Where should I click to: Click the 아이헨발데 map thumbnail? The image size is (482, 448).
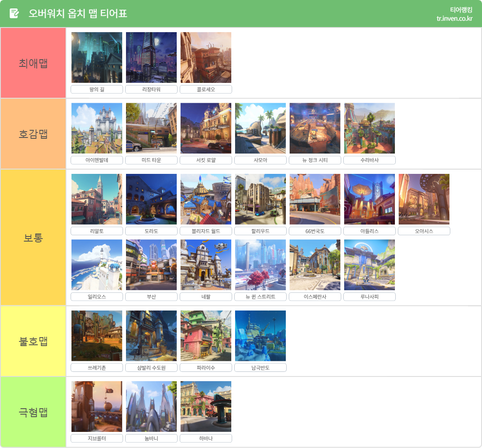click(97, 128)
